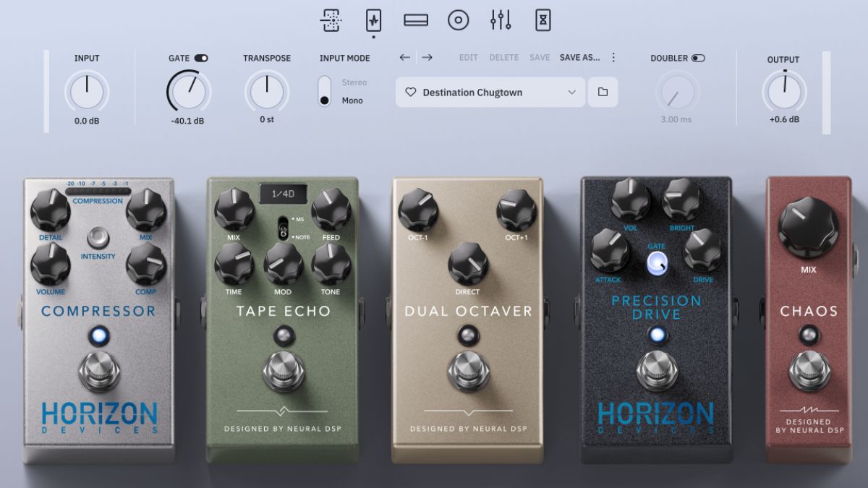Click SAVE preset button
This screenshot has height=488, width=868.
[x=540, y=58]
